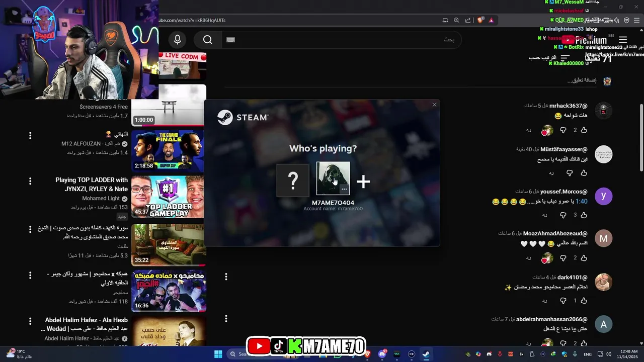The height and width of the screenshot is (362, 644).
Task: Dislike the comment by @mrhack3637
Action: [x=563, y=130]
